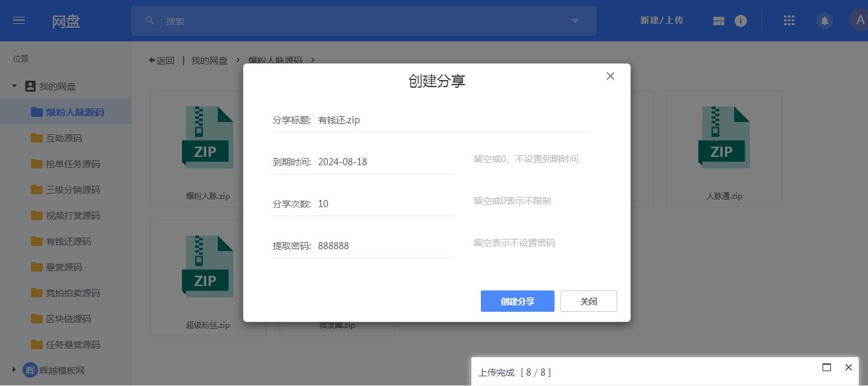Select the 爆粉人脉.zip file icon
868x386 pixels.
[207, 137]
